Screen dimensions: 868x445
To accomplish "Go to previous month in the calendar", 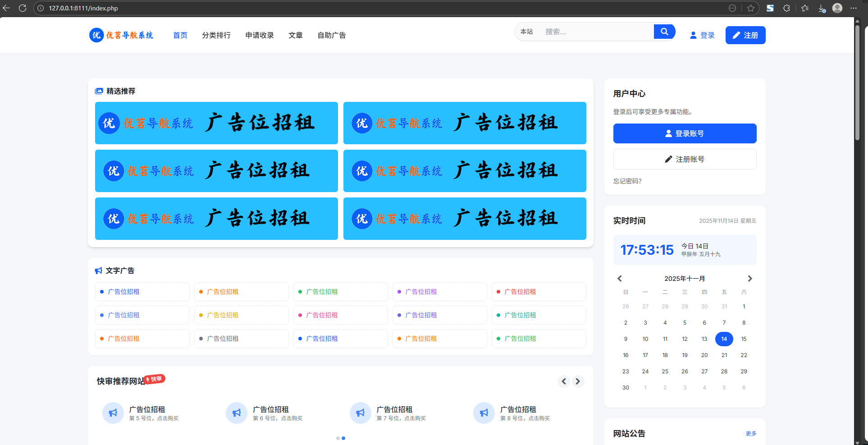I will pyautogui.click(x=620, y=278).
